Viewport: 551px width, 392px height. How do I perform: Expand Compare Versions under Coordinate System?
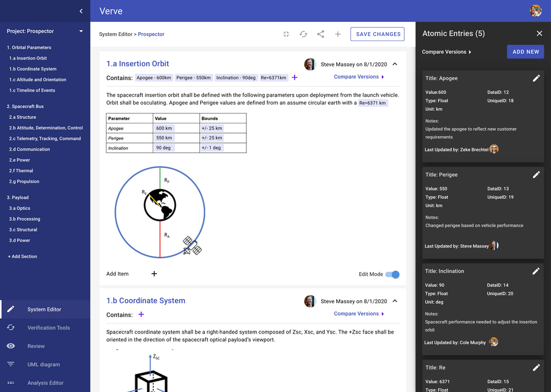point(359,314)
